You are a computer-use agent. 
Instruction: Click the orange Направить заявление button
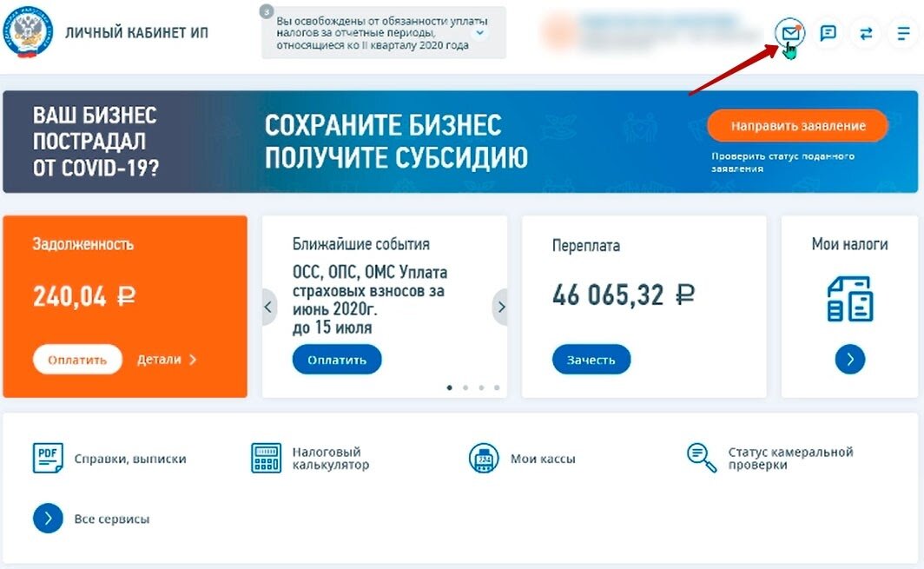[x=798, y=126]
